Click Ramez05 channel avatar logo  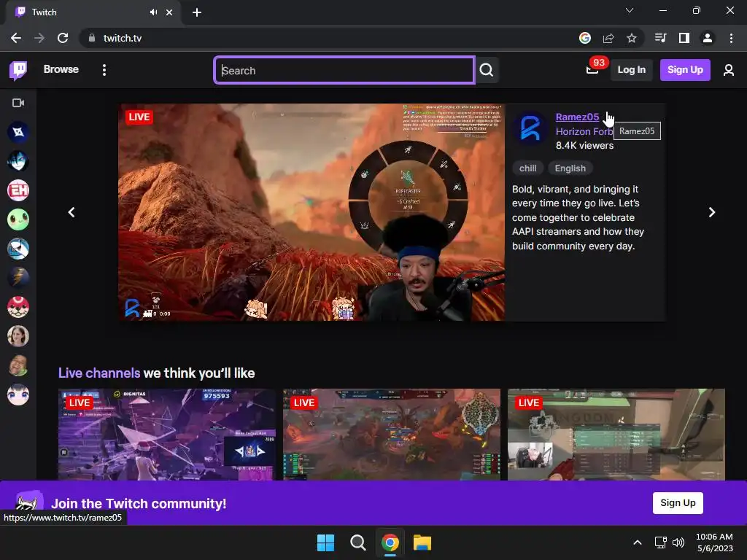point(530,128)
